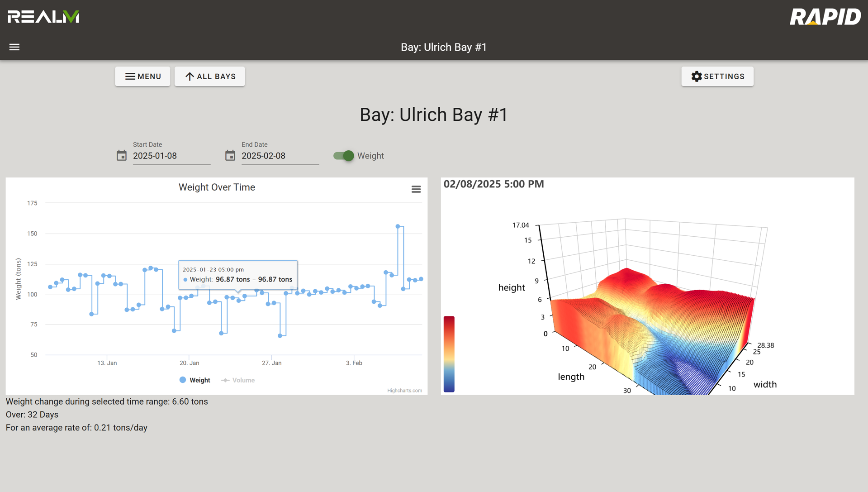The height and width of the screenshot is (492, 868).
Task: Open the End Date calendar picker
Action: [x=230, y=155]
